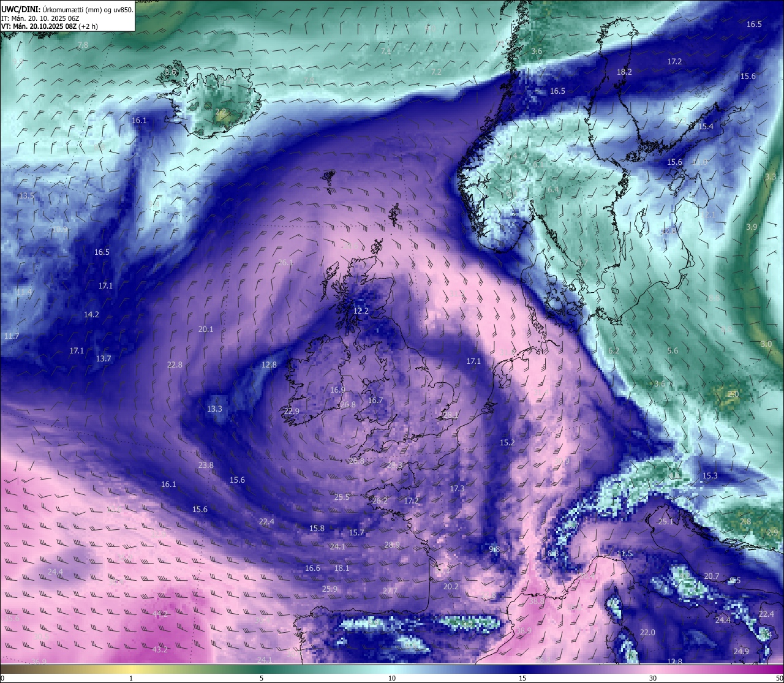
Task: Click the map value 13.3
Action: point(214,409)
